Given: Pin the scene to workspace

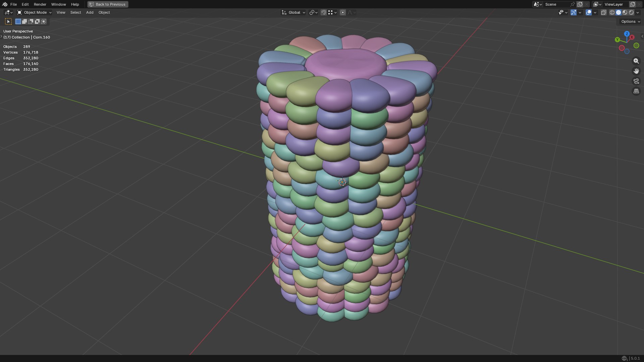Looking at the screenshot, I should point(573,4).
